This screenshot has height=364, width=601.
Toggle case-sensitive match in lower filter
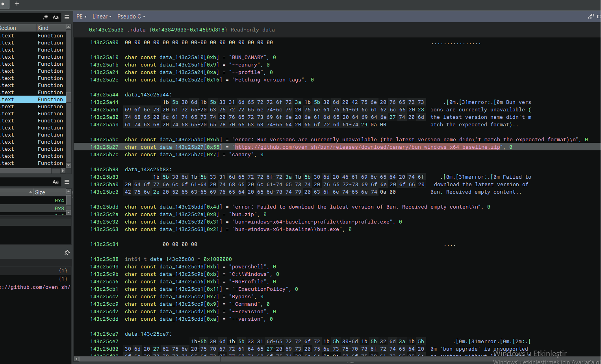point(56,182)
